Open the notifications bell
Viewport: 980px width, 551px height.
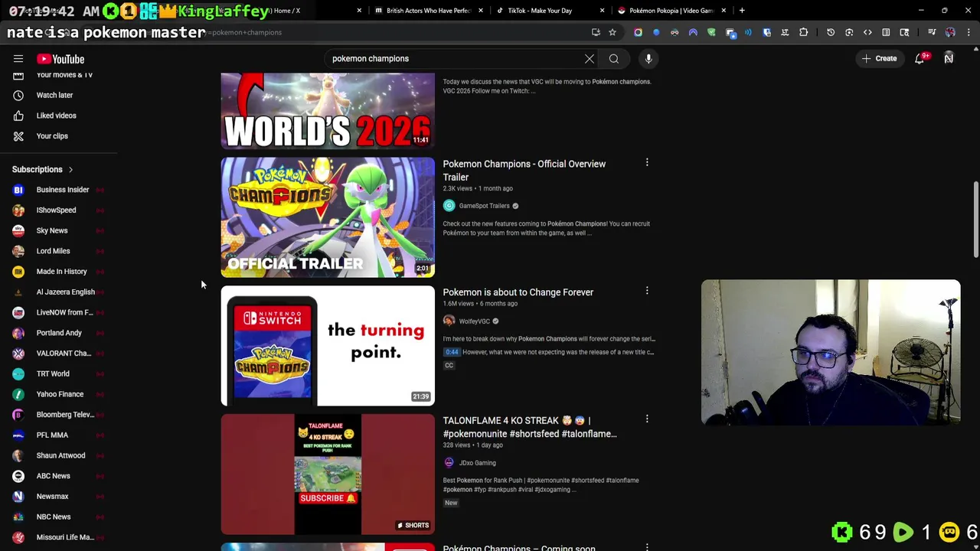click(920, 58)
